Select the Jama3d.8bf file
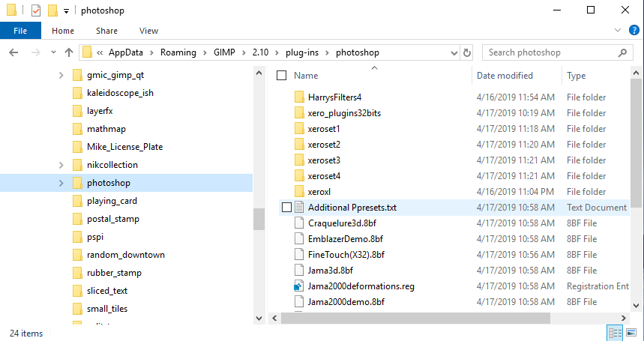 point(330,271)
